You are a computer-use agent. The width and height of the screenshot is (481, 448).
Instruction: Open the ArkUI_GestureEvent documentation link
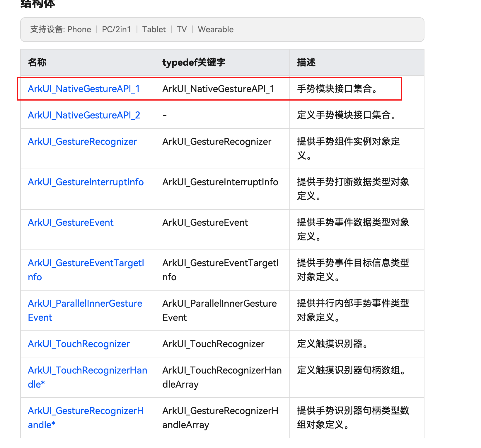[71, 223]
